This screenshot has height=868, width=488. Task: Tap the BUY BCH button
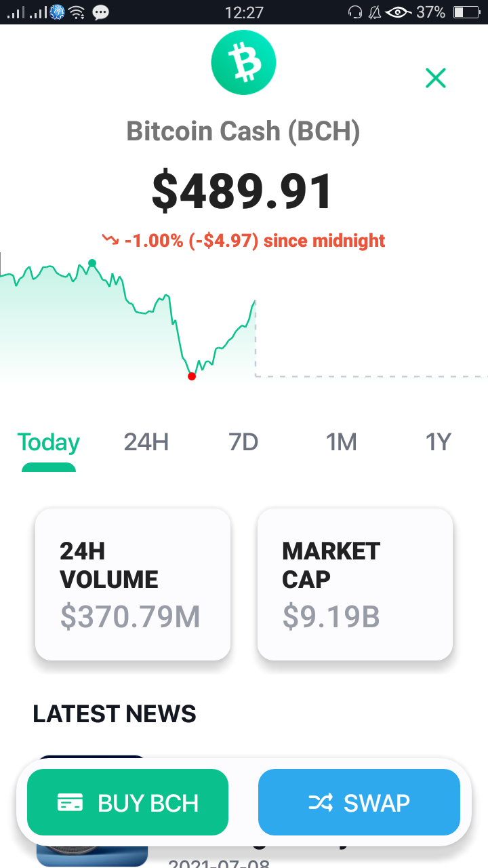coord(127,802)
